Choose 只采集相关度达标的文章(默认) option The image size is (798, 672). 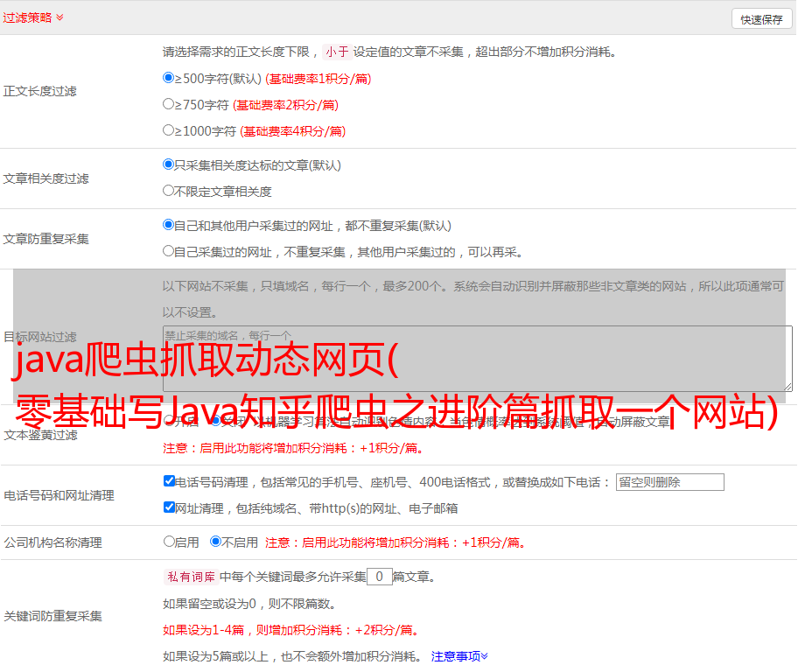169,164
